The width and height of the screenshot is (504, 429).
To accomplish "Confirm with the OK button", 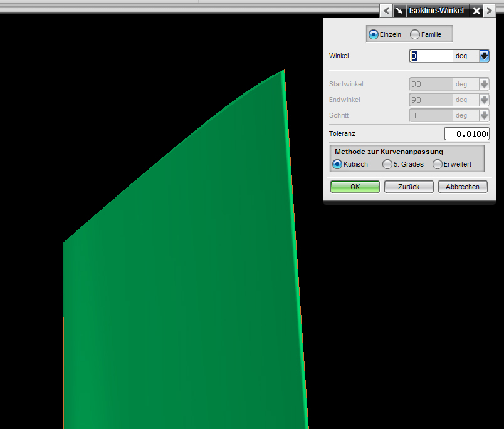I will pyautogui.click(x=355, y=187).
